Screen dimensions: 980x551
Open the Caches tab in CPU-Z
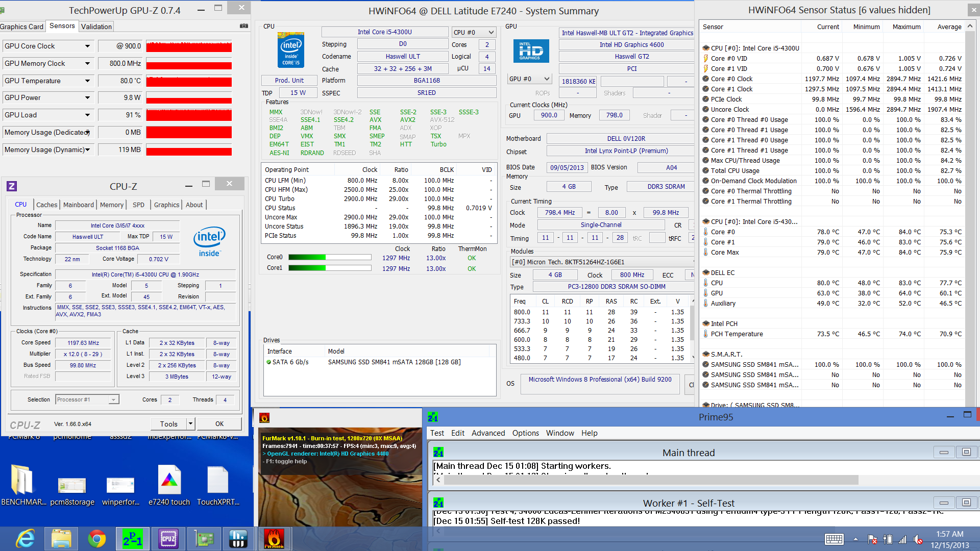point(47,205)
